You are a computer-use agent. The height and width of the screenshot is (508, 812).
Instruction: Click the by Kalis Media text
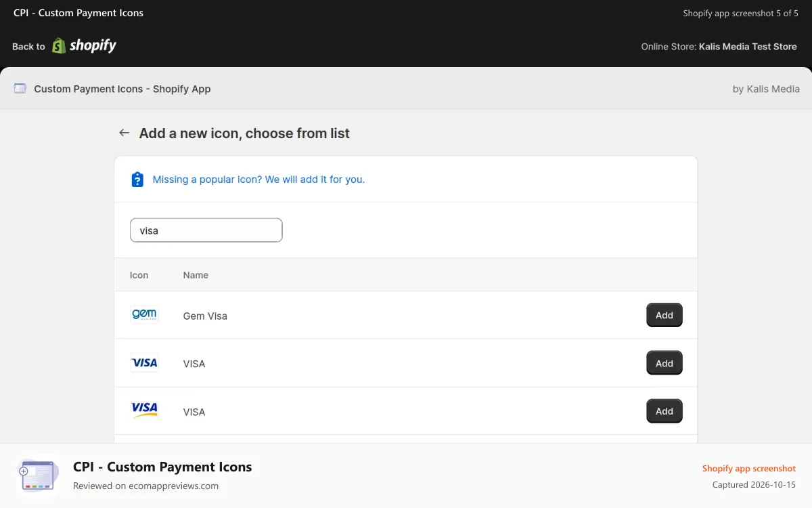click(766, 89)
